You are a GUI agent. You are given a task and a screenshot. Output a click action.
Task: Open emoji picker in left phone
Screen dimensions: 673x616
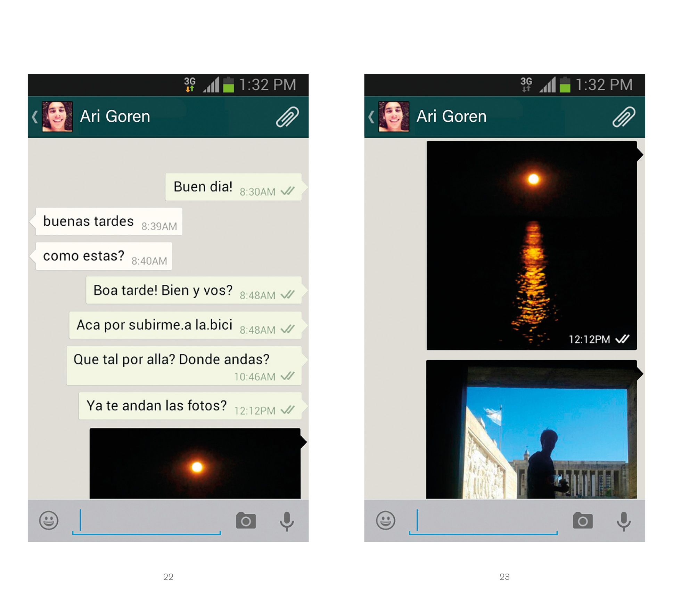pyautogui.click(x=49, y=520)
